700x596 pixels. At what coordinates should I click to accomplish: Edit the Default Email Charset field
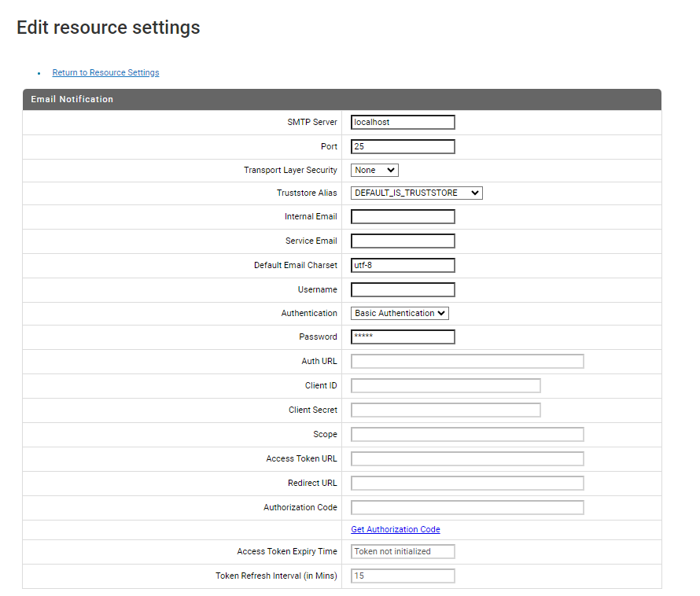[403, 265]
